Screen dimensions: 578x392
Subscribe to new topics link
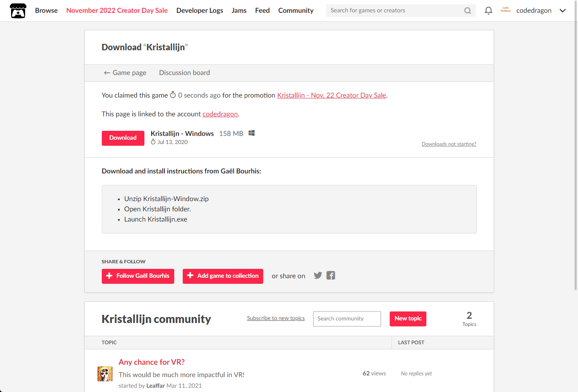pos(276,318)
